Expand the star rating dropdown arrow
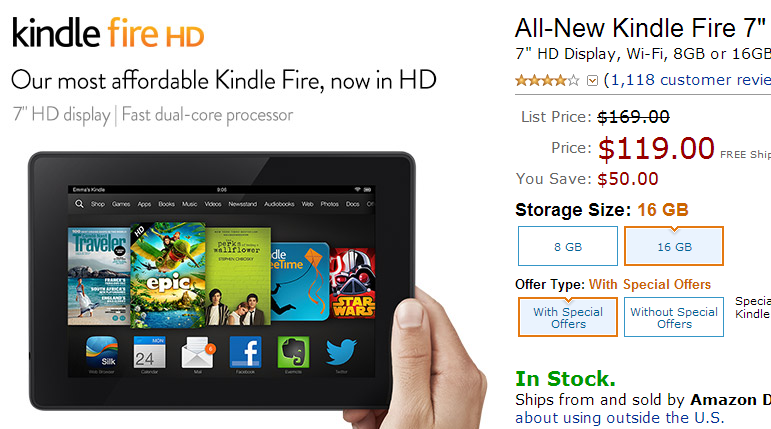The image size is (771, 429). [x=593, y=81]
